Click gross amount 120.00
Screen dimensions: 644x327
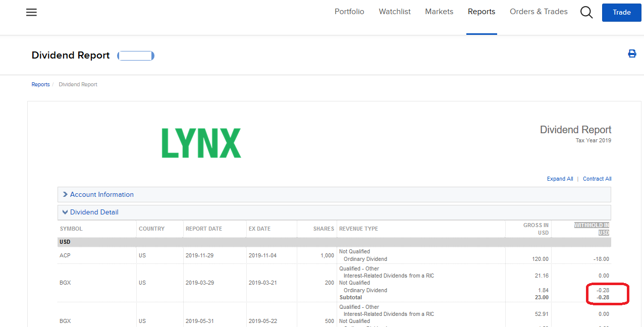point(540,259)
